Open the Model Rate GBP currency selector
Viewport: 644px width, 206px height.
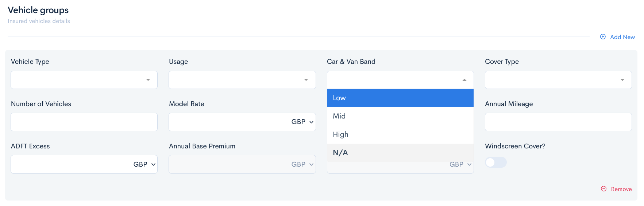pos(302,122)
